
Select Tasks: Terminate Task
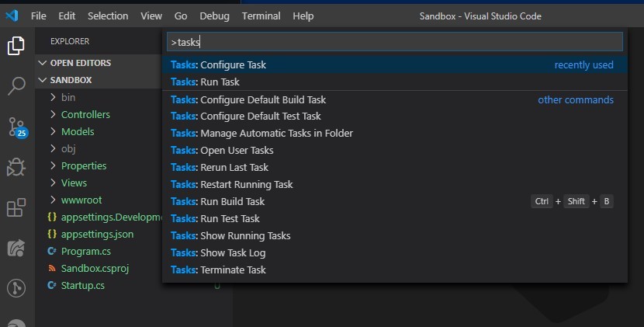[395, 270]
